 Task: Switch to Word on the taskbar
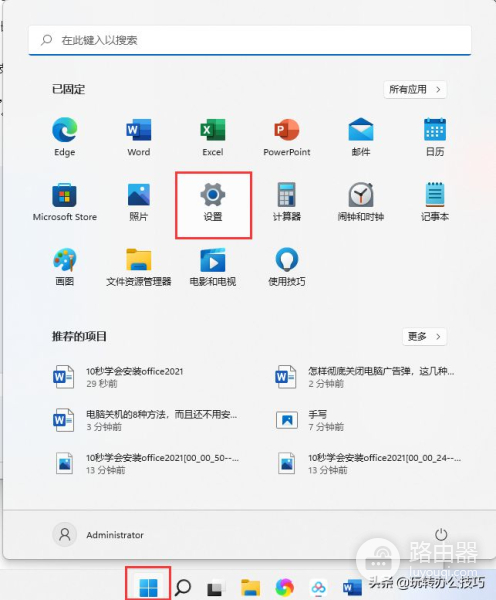[x=352, y=587]
